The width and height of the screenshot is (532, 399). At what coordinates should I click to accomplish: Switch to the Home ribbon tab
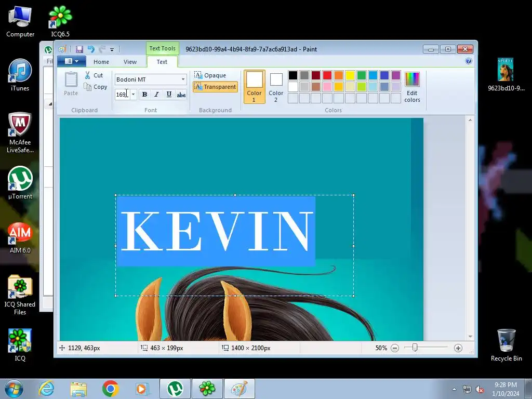[x=101, y=62]
